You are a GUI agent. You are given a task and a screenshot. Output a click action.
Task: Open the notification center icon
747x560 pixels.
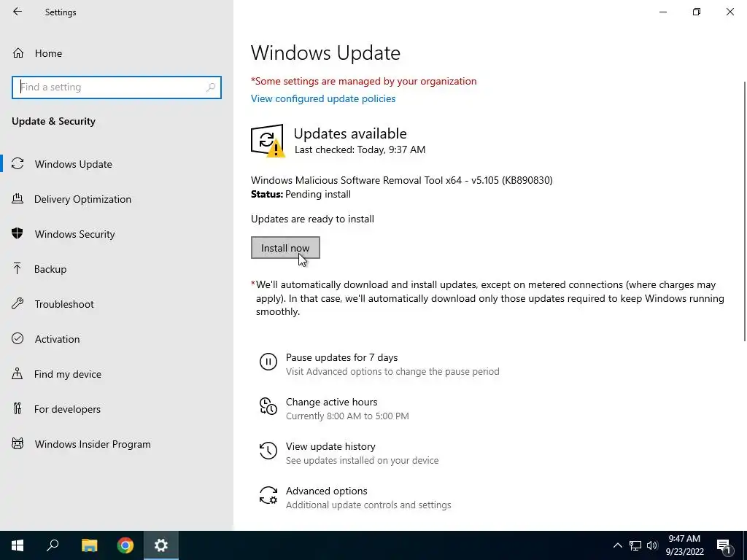724,545
